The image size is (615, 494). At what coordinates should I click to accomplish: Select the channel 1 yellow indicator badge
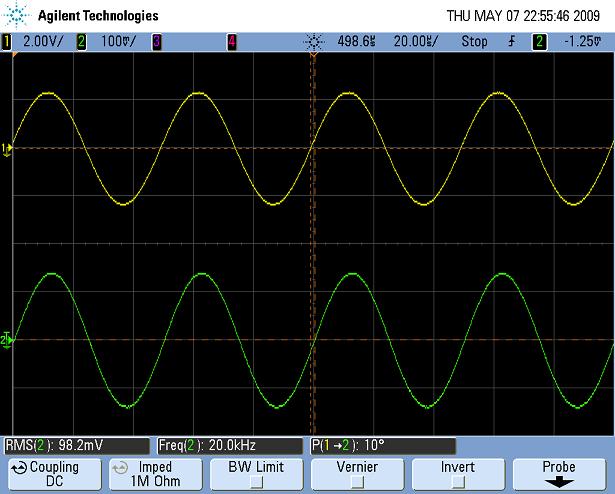[7, 42]
